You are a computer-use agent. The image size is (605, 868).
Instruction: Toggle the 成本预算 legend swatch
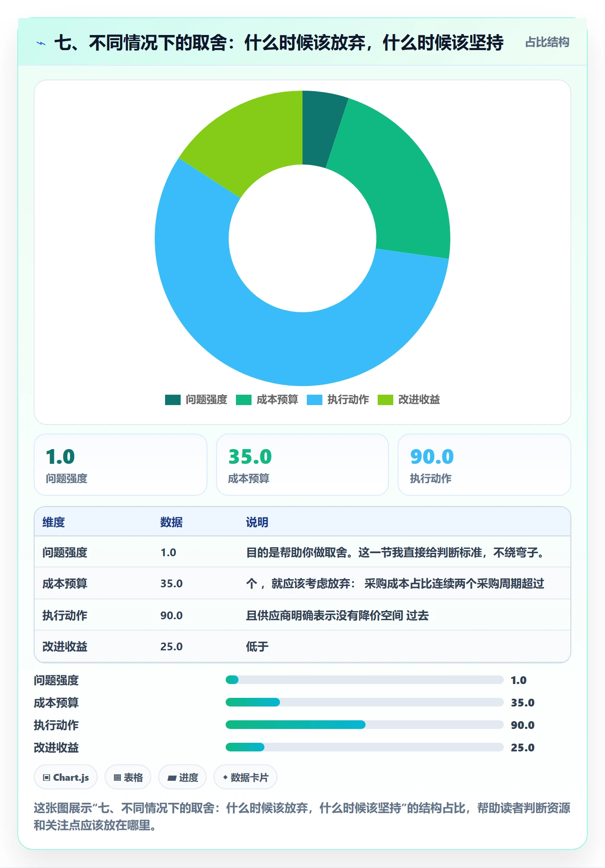pyautogui.click(x=243, y=400)
